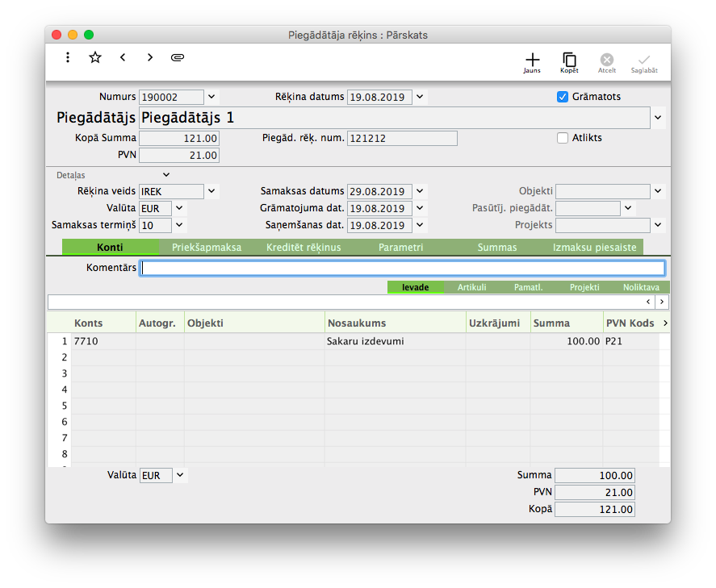Open the three-dot options menu

click(x=68, y=57)
